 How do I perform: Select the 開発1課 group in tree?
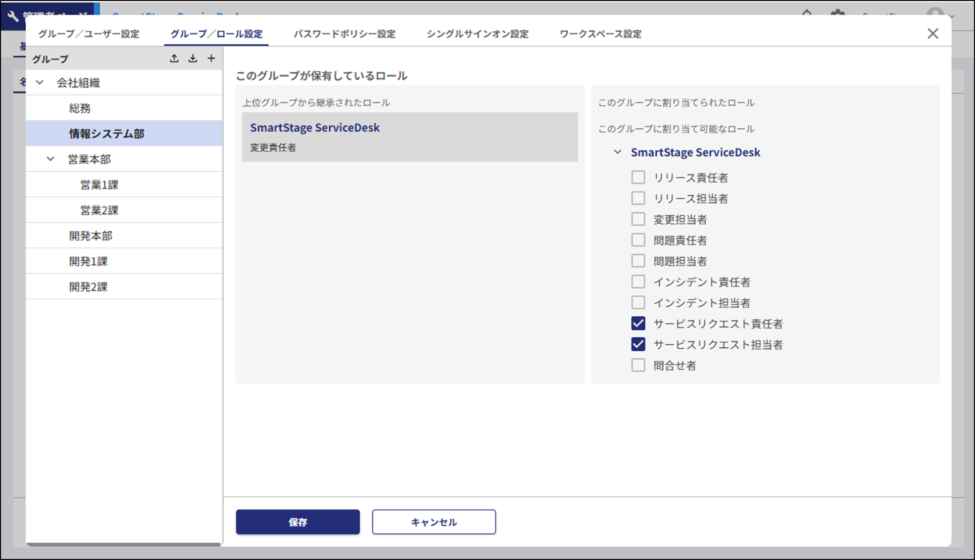[x=89, y=261]
